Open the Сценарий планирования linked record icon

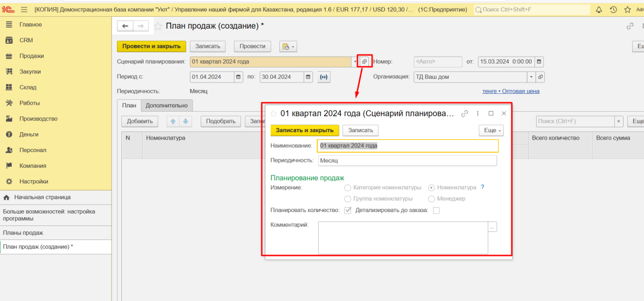(365, 61)
